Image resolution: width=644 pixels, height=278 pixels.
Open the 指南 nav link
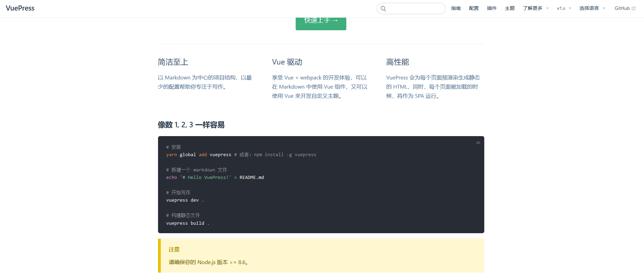click(x=456, y=8)
